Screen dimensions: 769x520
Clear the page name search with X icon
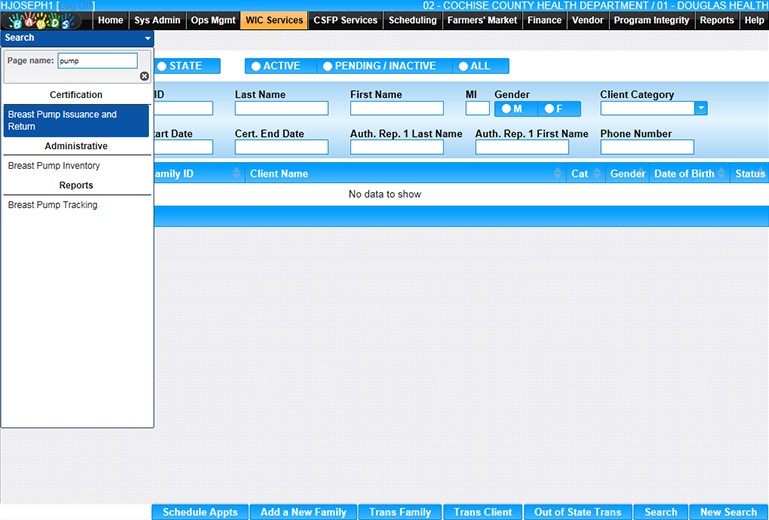144,76
